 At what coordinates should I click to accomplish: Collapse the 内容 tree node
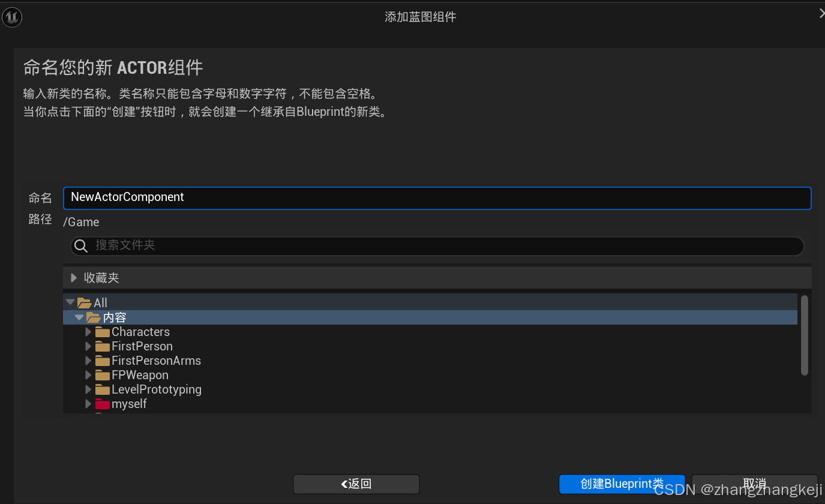pos(79,317)
